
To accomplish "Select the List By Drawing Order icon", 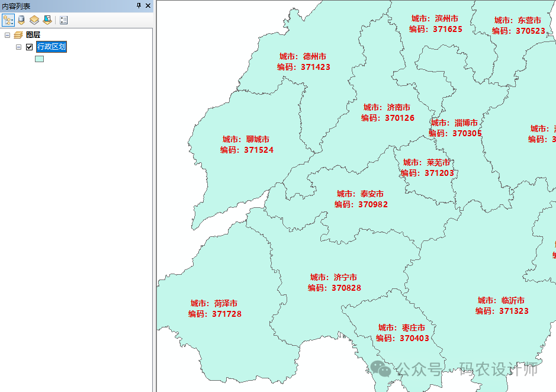I will pyautogui.click(x=8, y=20).
